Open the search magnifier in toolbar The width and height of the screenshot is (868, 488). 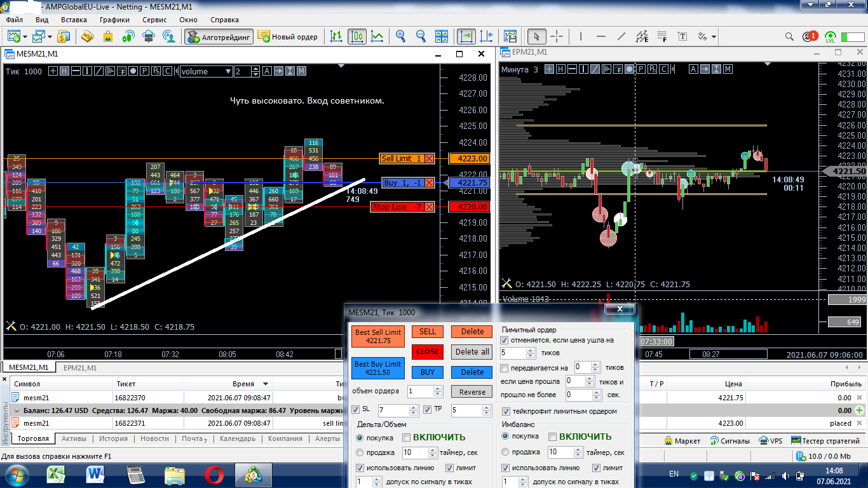[789, 37]
